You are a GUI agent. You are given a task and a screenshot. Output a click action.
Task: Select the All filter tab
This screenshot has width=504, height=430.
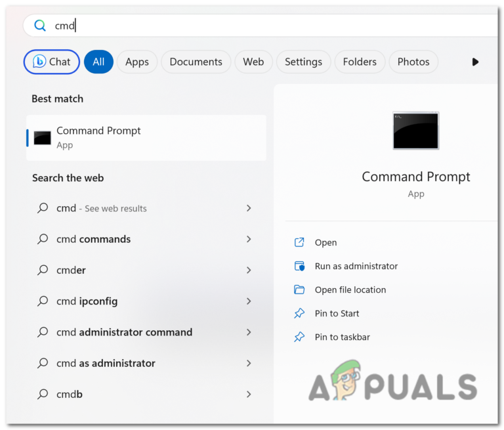pos(98,62)
